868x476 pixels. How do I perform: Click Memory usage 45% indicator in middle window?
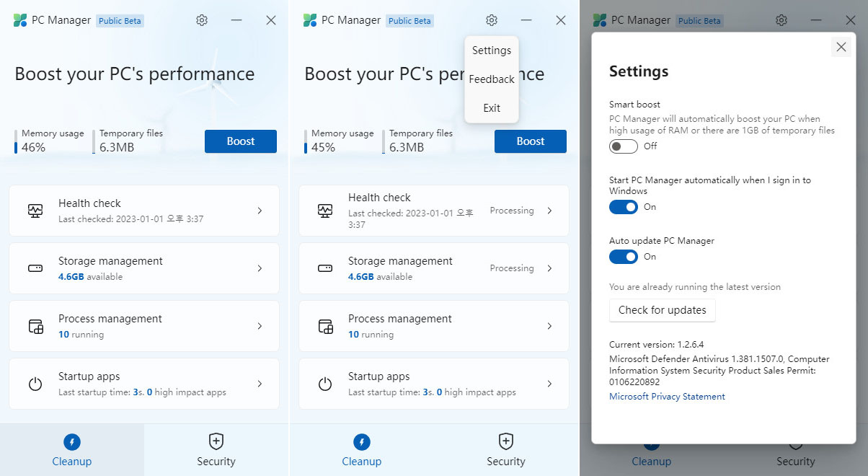point(339,141)
